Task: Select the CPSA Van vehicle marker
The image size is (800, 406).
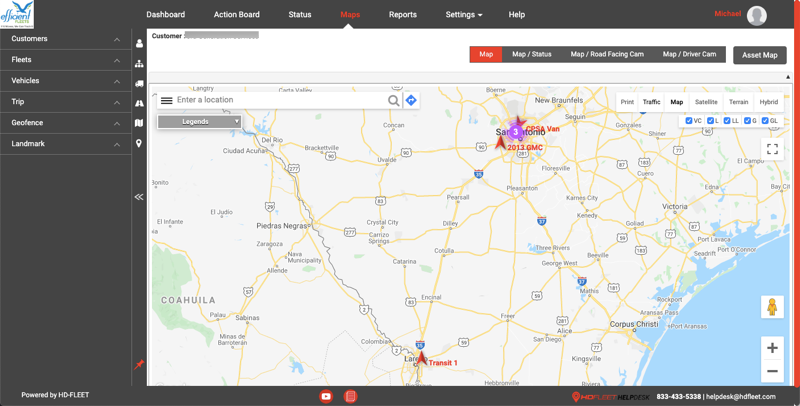Action: click(x=519, y=122)
